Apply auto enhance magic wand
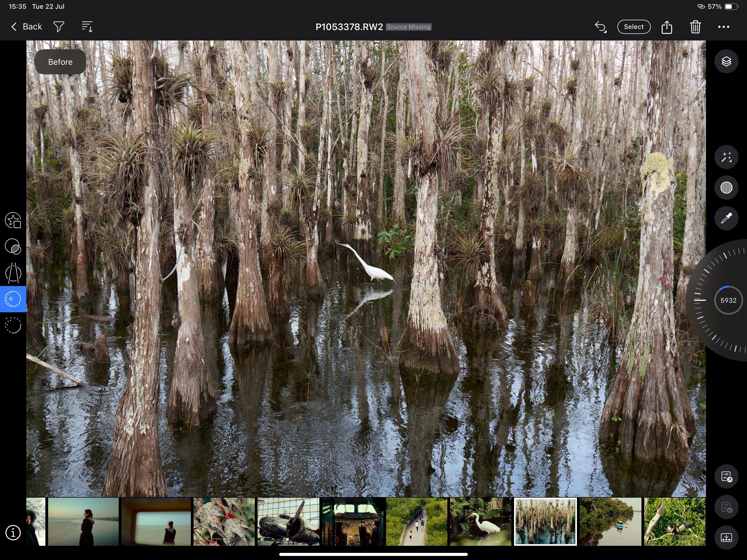This screenshot has width=747, height=560. pos(726,157)
